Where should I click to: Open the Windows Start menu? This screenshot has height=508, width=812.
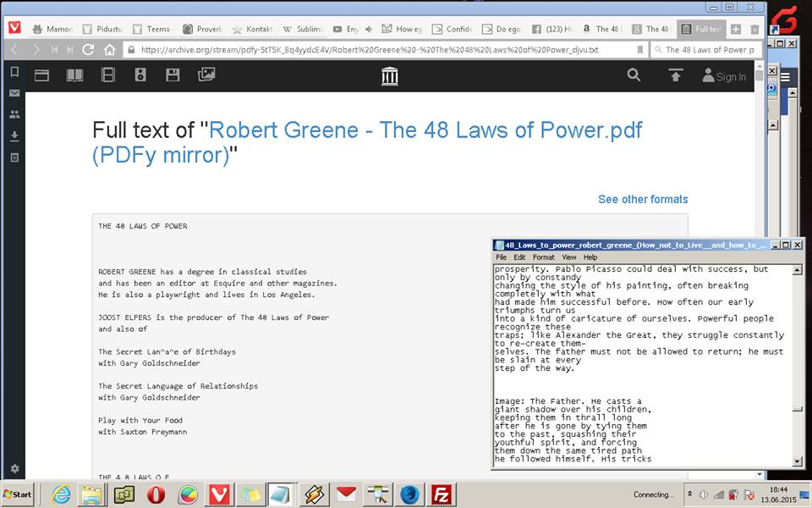coord(17,494)
